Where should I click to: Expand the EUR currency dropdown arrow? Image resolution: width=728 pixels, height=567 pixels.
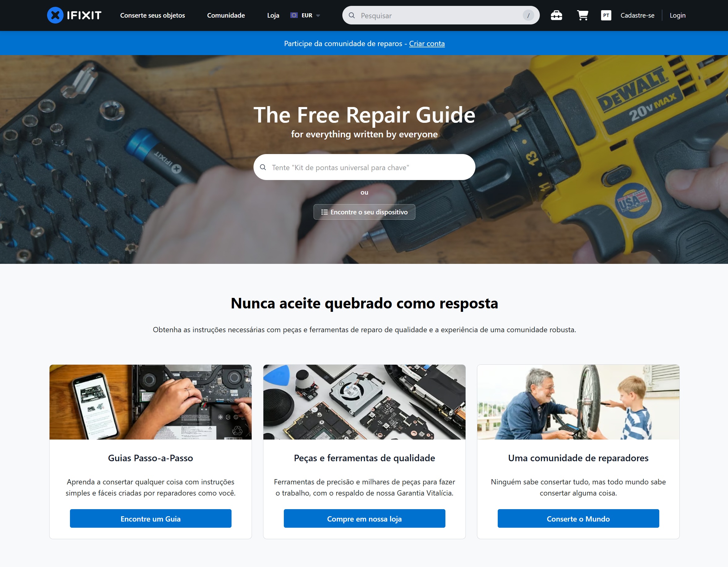[x=318, y=16]
